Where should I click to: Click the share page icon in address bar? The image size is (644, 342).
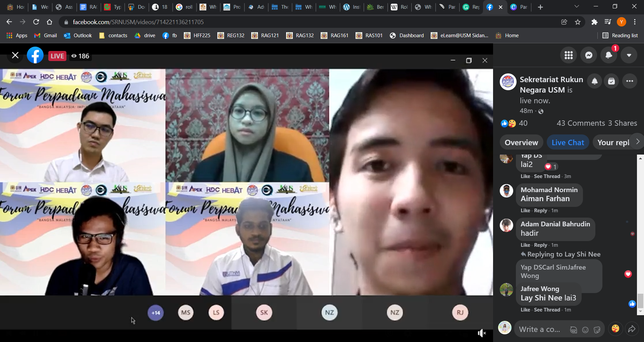coord(564,22)
